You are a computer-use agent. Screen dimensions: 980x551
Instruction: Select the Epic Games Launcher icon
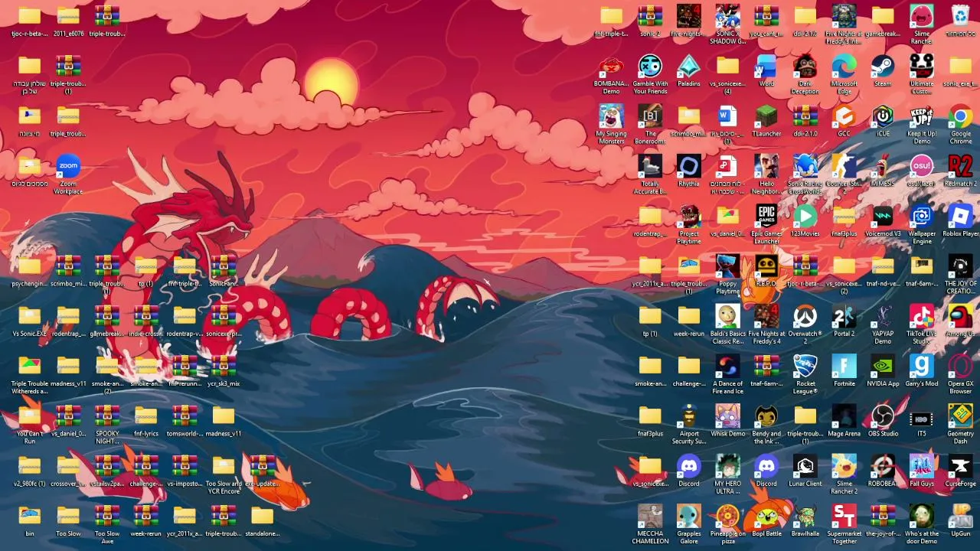click(766, 217)
